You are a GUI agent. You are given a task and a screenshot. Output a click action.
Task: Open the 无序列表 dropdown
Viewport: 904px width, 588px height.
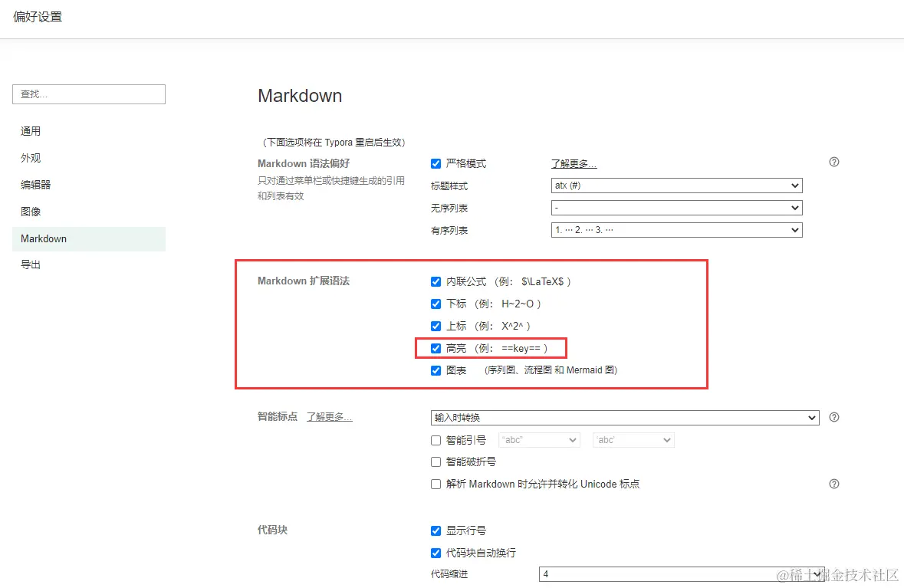(677, 208)
